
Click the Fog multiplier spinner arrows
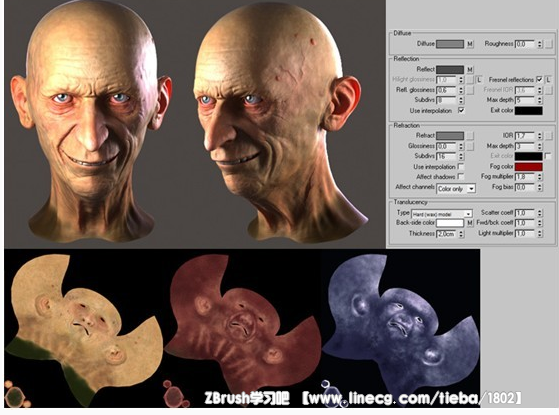pyautogui.click(x=540, y=177)
